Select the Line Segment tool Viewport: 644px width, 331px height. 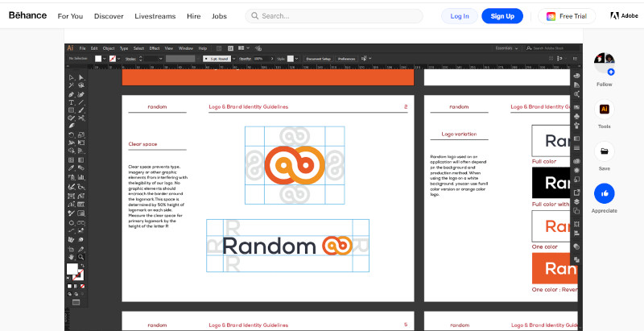tap(81, 102)
